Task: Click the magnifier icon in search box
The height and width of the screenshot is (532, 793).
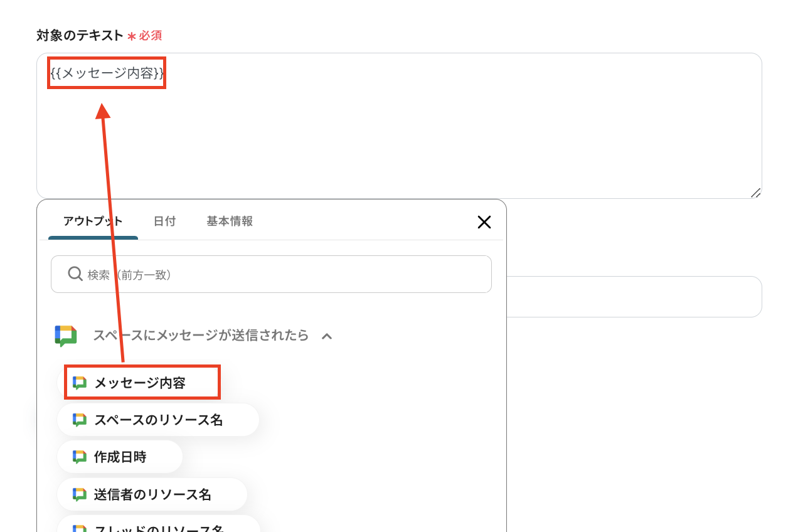Action: [x=75, y=274]
